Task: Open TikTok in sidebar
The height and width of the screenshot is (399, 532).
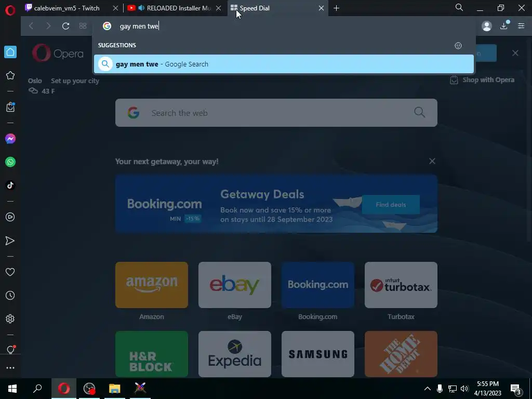Action: click(10, 185)
